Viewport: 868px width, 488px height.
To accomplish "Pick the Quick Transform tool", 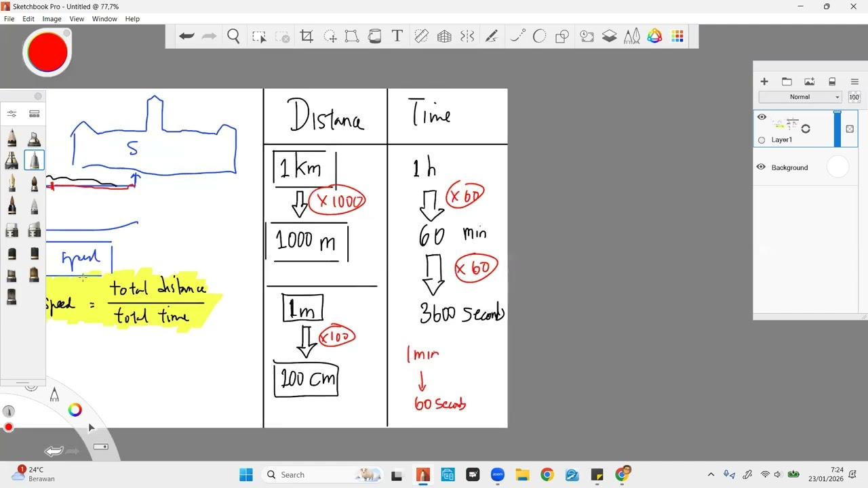I will pyautogui.click(x=330, y=37).
